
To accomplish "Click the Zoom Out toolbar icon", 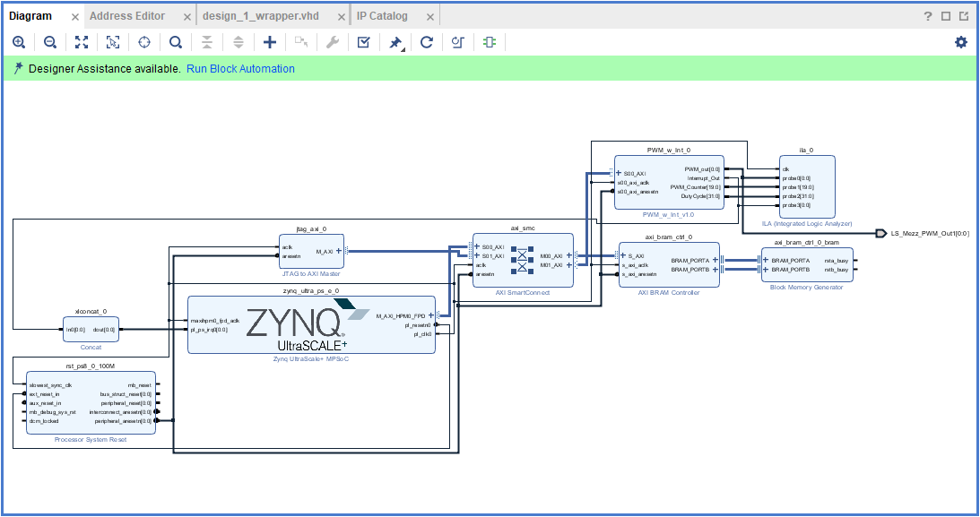I will pos(50,42).
